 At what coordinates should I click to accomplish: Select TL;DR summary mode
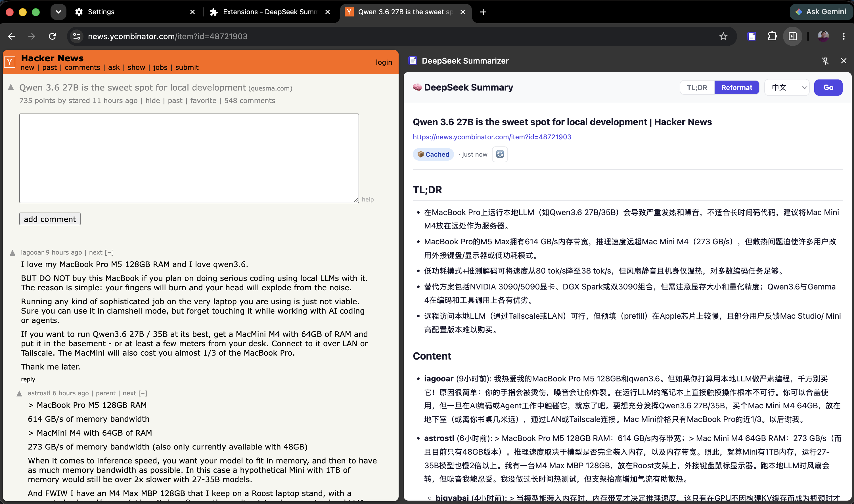697,88
